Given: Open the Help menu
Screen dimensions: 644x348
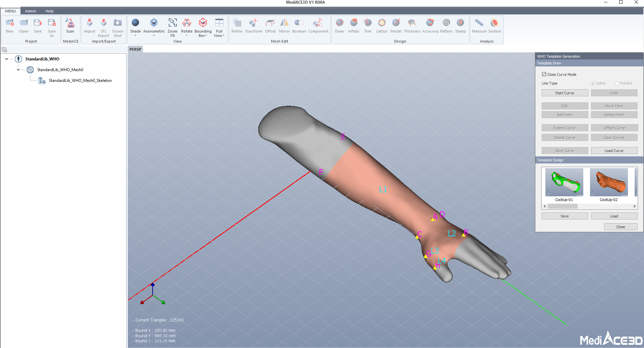Looking at the screenshot, I should [x=50, y=11].
